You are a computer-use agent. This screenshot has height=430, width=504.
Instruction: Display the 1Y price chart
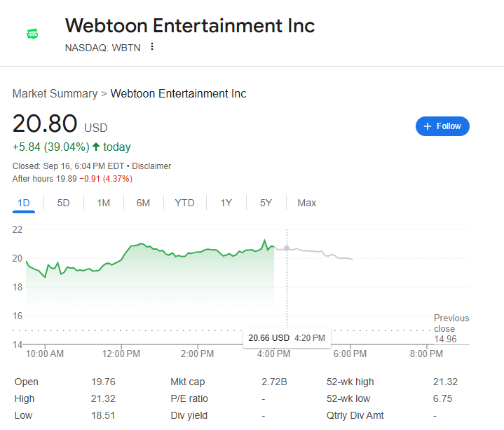click(226, 203)
